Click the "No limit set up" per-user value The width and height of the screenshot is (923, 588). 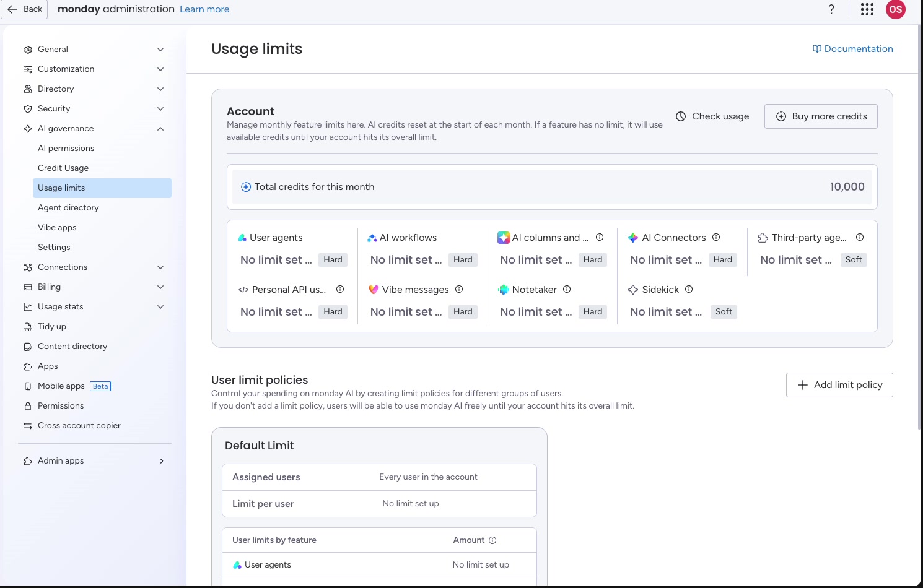coord(411,504)
